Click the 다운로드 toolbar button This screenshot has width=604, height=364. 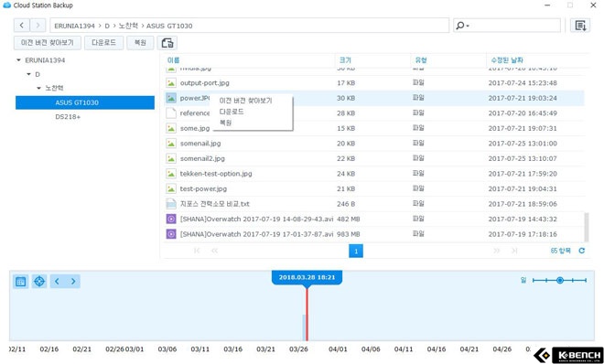[x=103, y=43]
